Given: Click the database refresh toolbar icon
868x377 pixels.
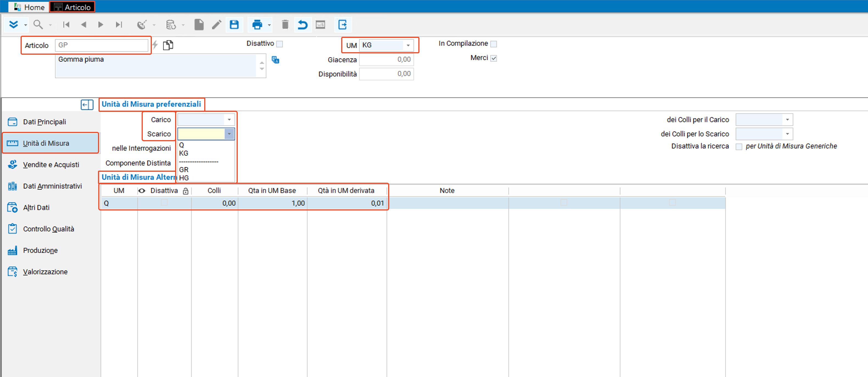Looking at the screenshot, I should point(171,25).
